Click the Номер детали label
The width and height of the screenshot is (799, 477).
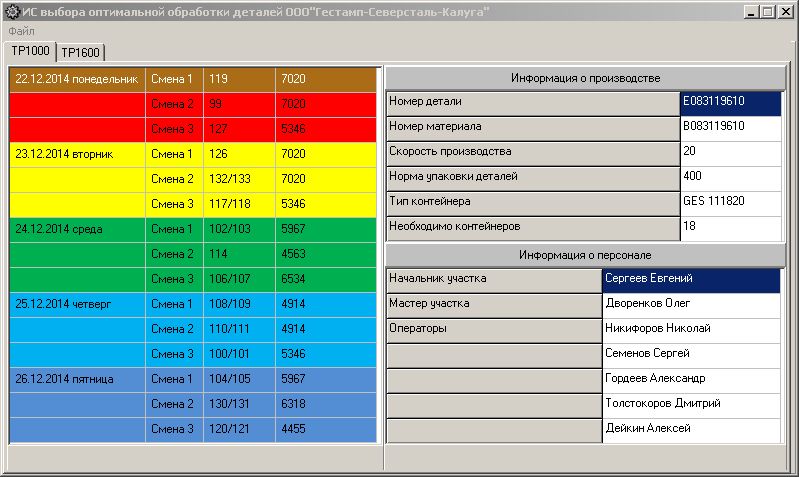click(x=533, y=104)
